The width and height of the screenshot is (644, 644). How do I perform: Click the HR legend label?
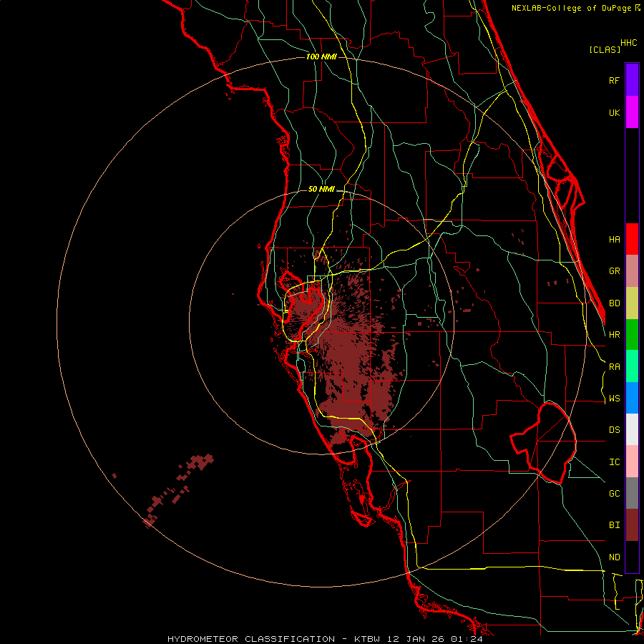(614, 335)
